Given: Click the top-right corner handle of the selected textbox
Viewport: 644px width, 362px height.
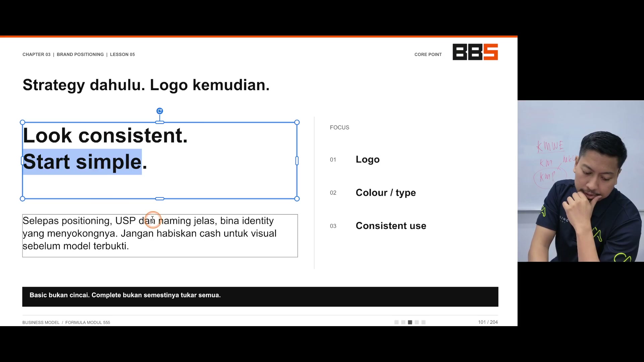Looking at the screenshot, I should (x=297, y=122).
